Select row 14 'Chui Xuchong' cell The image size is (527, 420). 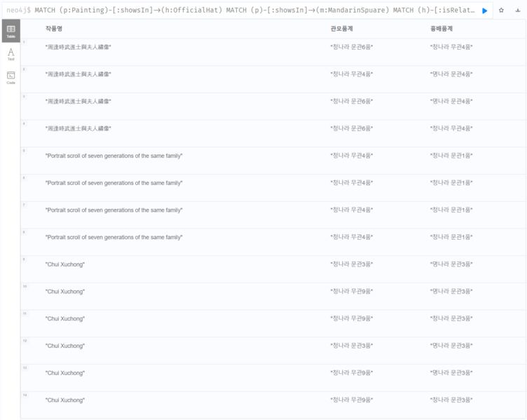(64, 400)
